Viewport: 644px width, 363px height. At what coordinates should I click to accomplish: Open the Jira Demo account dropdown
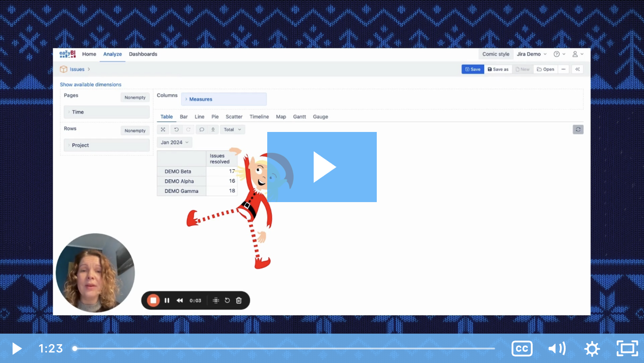pos(531,54)
